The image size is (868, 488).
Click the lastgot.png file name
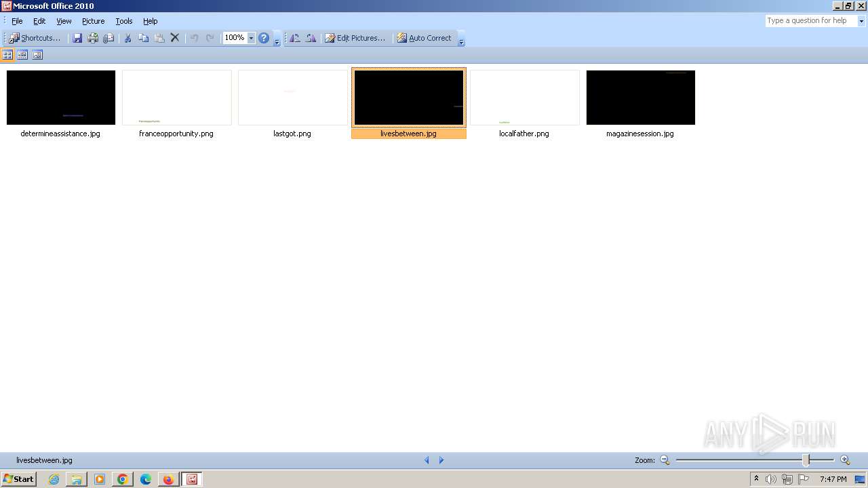pos(292,134)
